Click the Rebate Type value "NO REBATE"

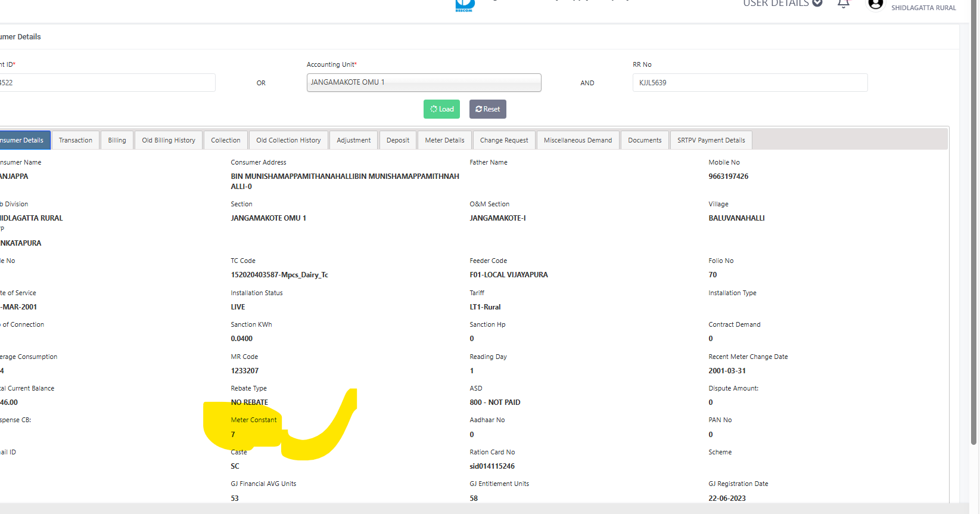click(x=250, y=402)
